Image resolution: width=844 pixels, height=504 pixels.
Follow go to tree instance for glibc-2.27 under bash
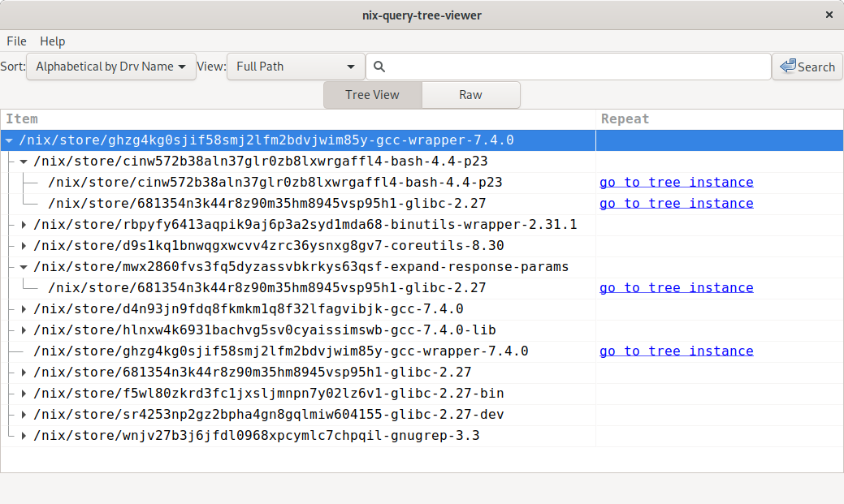676,204
